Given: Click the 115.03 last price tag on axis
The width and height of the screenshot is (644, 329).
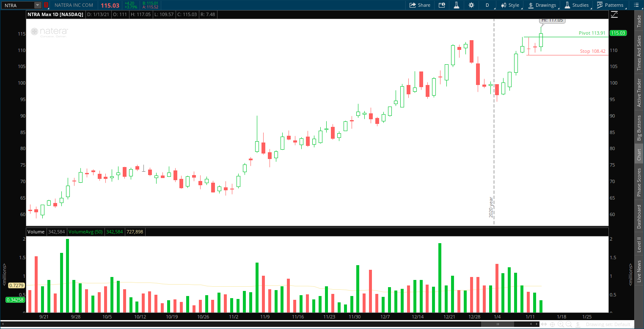Looking at the screenshot, I should tap(618, 33).
